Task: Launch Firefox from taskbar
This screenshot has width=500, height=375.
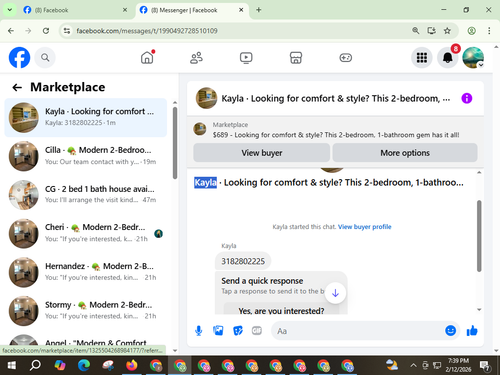Action: 132,366
